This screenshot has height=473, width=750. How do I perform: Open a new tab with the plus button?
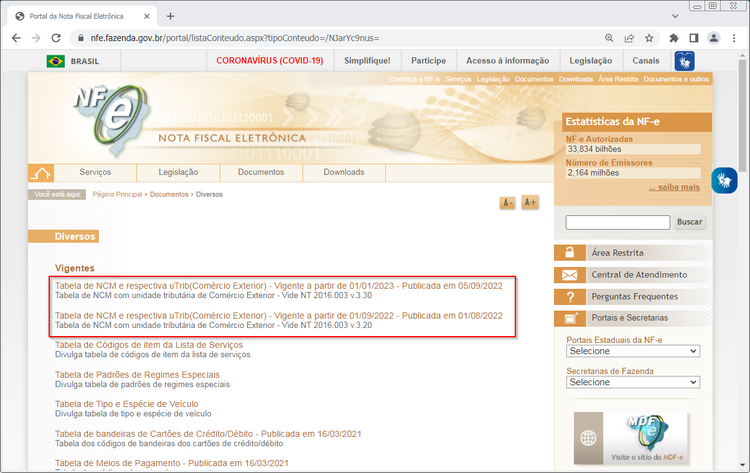170,16
